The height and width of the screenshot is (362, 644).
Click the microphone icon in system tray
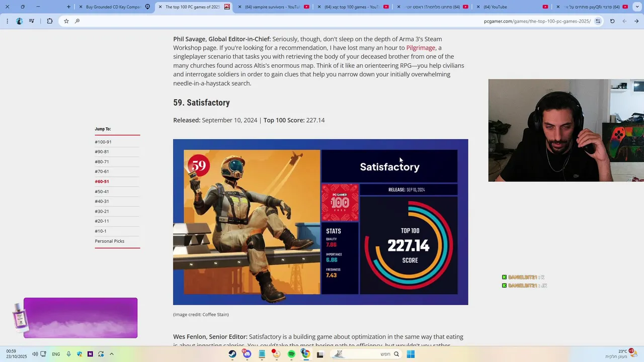click(x=69, y=354)
